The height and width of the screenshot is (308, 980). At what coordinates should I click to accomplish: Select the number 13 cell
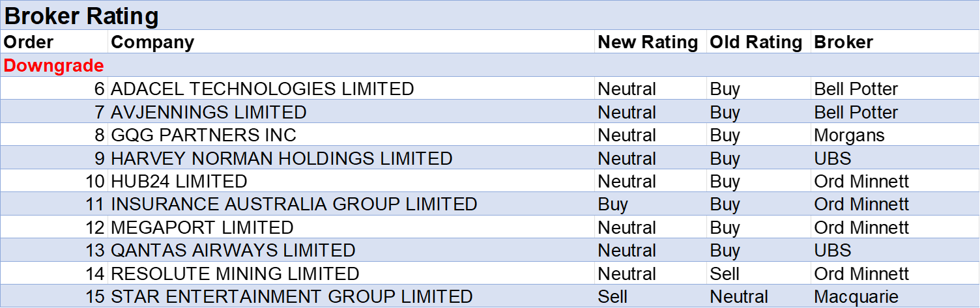[95, 251]
